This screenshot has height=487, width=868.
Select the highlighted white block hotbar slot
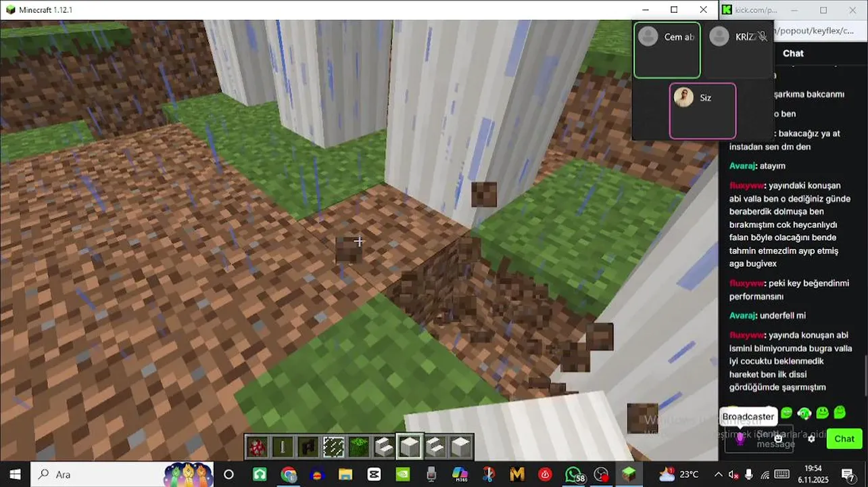click(x=410, y=447)
